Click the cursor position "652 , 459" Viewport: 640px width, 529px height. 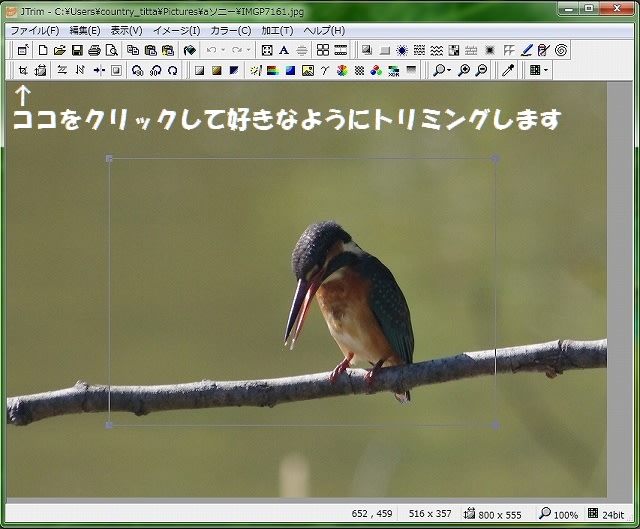372,513
